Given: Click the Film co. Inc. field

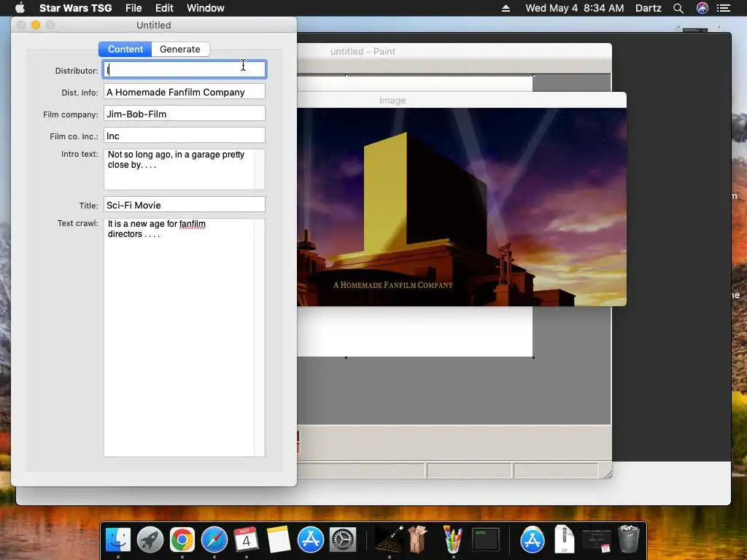Looking at the screenshot, I should pos(185,136).
